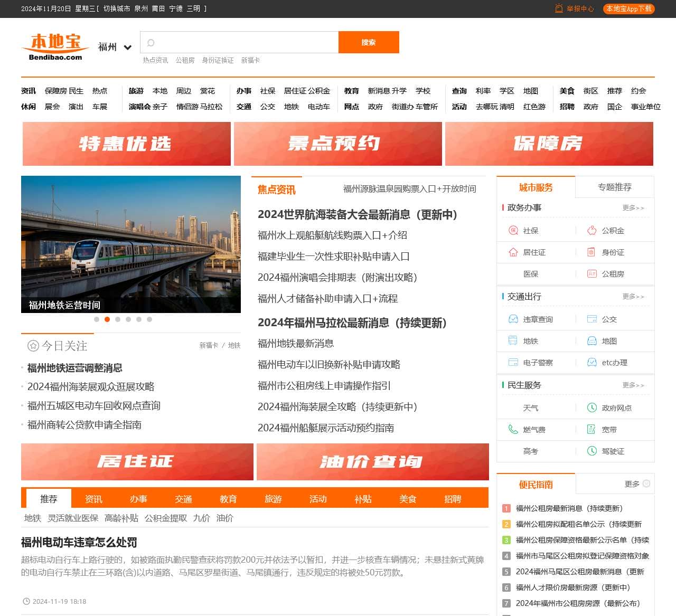Expand 政务办事 更多>> link
The width and height of the screenshot is (676, 616).
coord(633,208)
